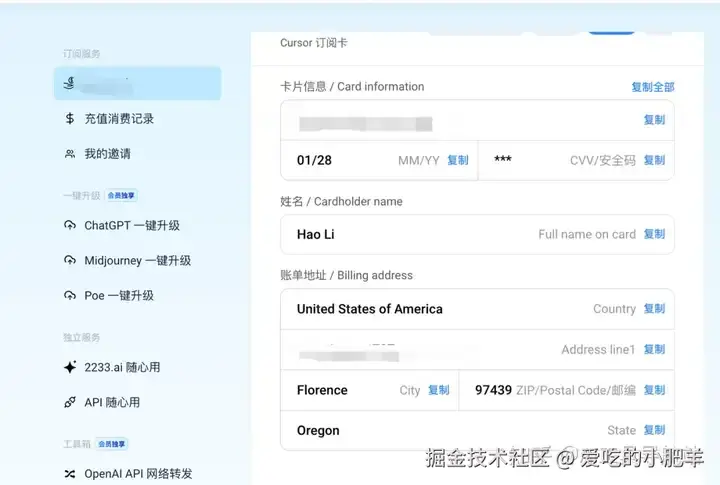The height and width of the screenshot is (485, 720).
Task: Copy the CVV/安全码 value
Action: point(654,160)
